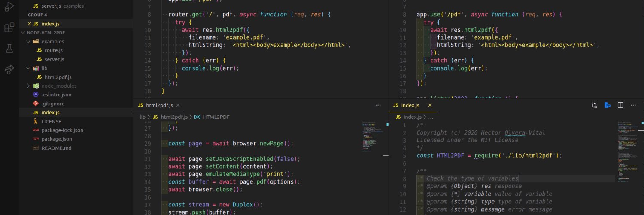The width and height of the screenshot is (644, 215).
Task: Open .gitignore in the explorer
Action: click(x=53, y=104)
